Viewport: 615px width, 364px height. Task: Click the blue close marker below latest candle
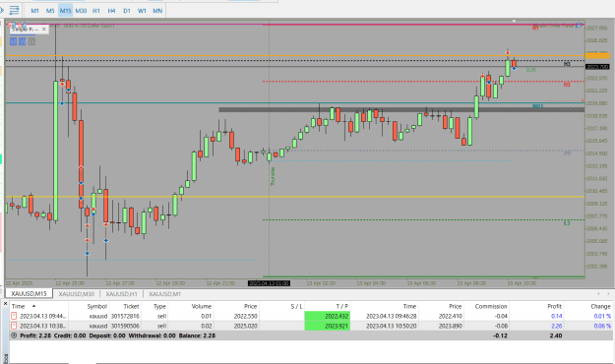coord(514,69)
